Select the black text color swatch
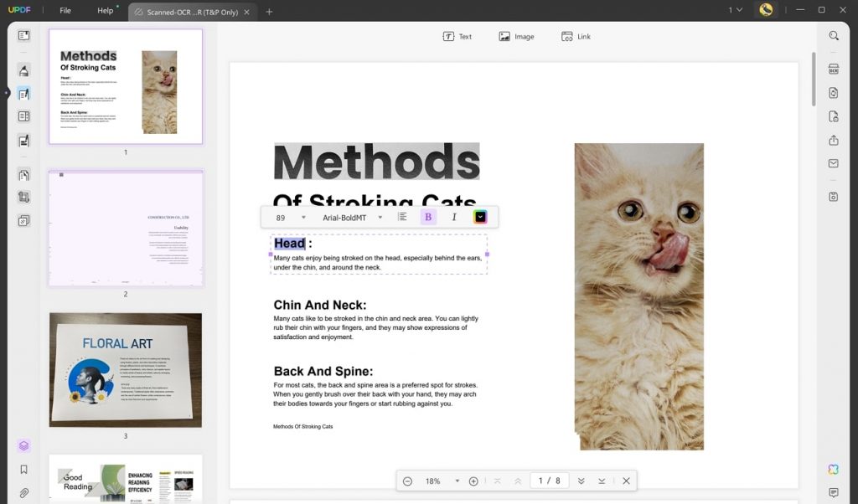Image resolution: width=858 pixels, height=504 pixels. point(480,216)
